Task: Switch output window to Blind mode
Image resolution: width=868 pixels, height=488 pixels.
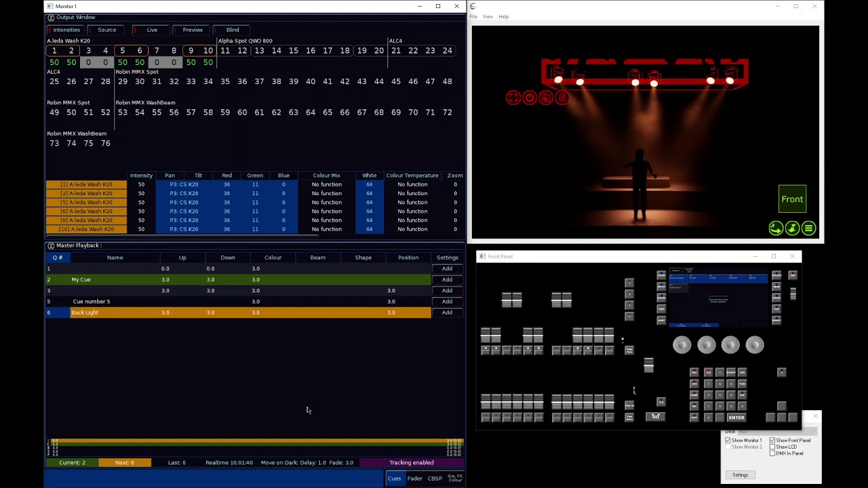Action: (x=231, y=30)
